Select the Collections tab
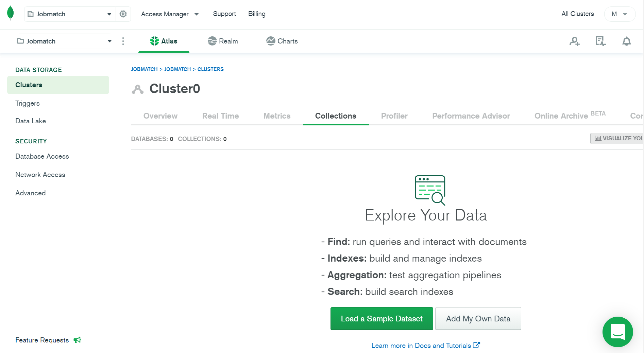 (336, 116)
